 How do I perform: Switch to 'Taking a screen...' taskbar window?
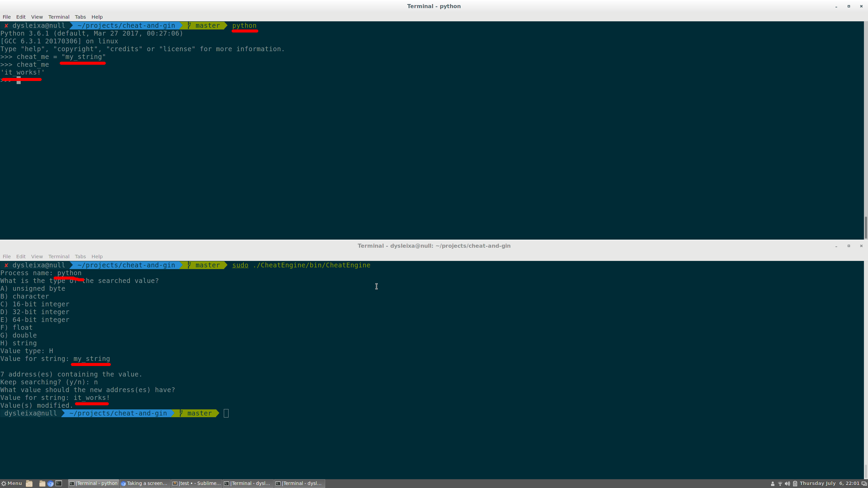[144, 484]
